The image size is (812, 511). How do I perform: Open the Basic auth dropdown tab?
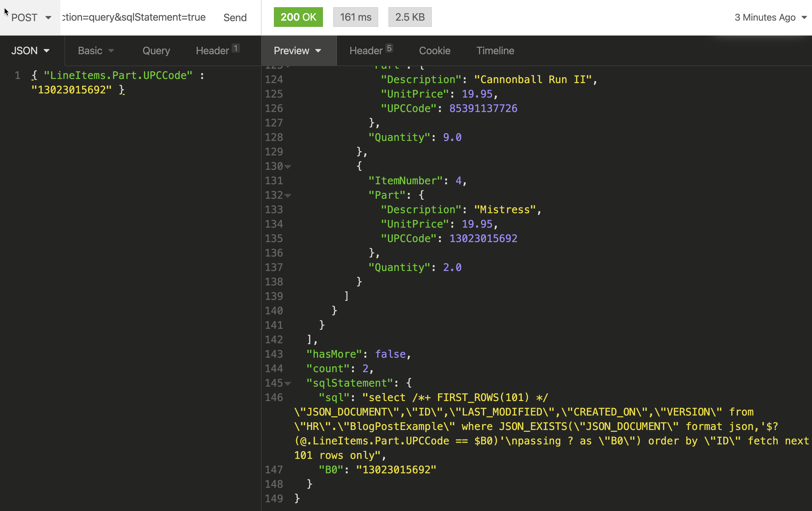[x=96, y=51]
